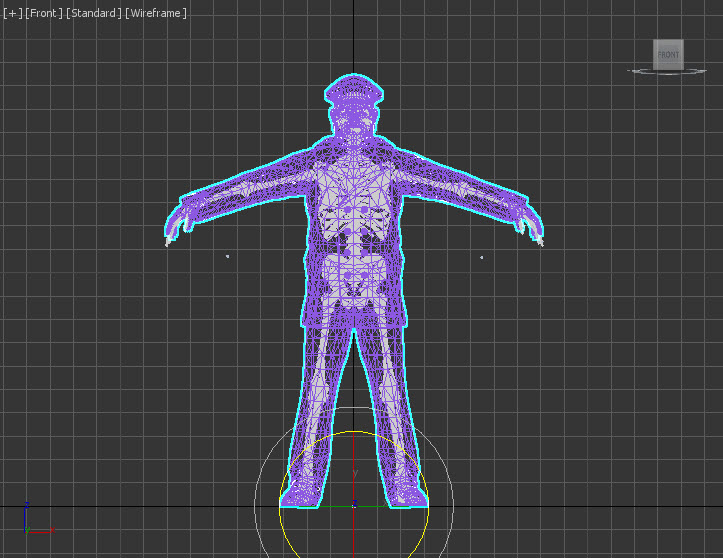
Task: Click the world axis tripod icon
Action: pyautogui.click(x=38, y=519)
